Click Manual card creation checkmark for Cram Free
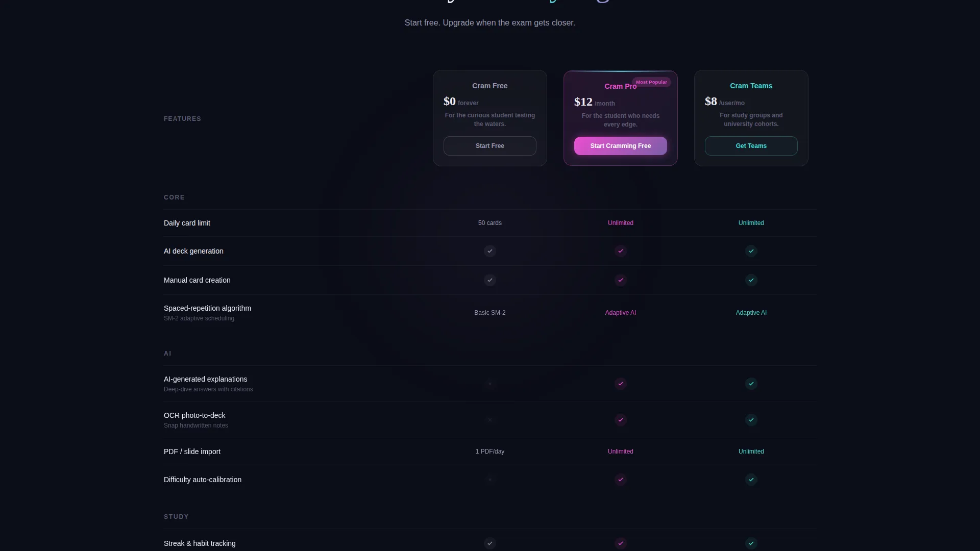The width and height of the screenshot is (980, 551). click(x=489, y=280)
